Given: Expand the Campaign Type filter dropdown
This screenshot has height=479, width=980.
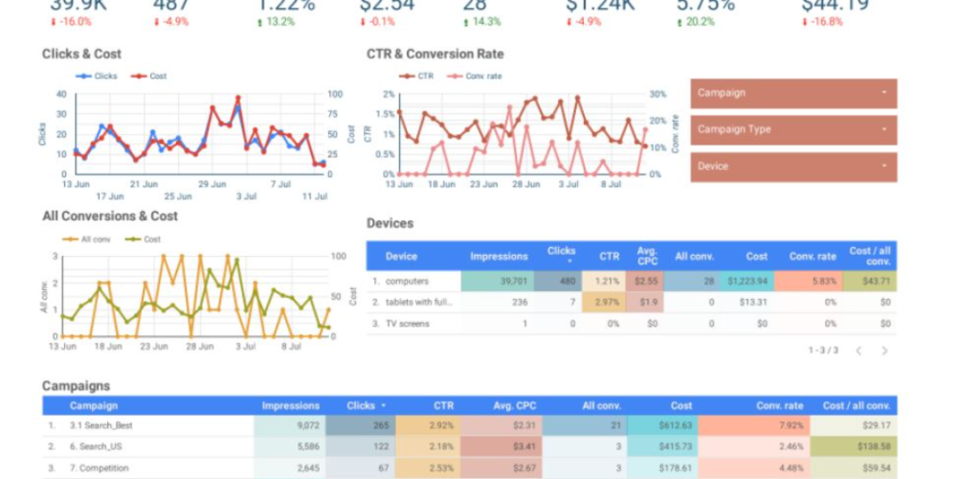Looking at the screenshot, I should [792, 129].
